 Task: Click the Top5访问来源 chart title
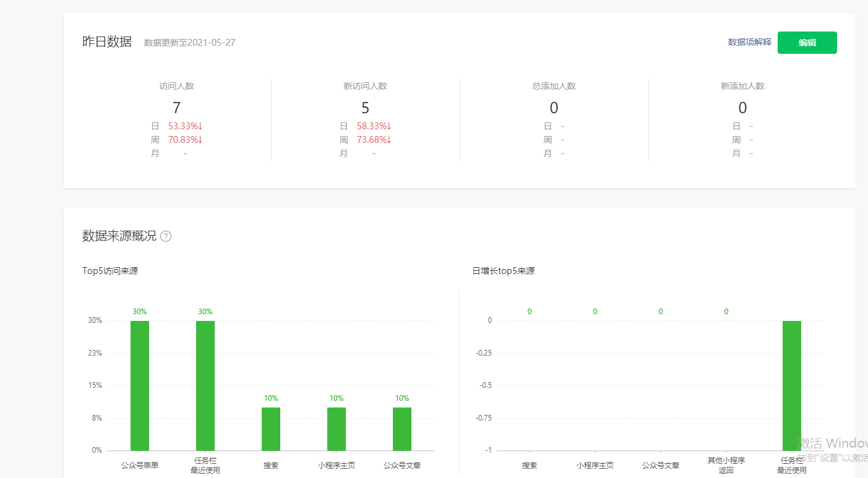(110, 271)
